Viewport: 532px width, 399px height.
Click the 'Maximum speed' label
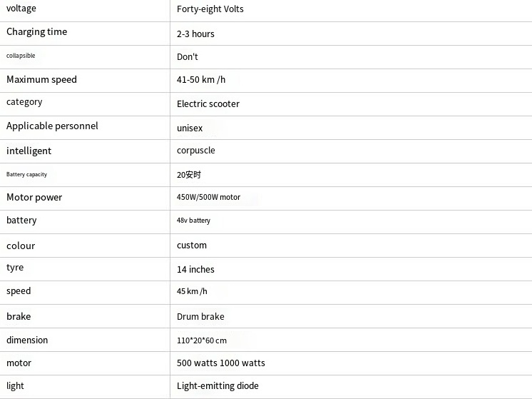tap(41, 79)
